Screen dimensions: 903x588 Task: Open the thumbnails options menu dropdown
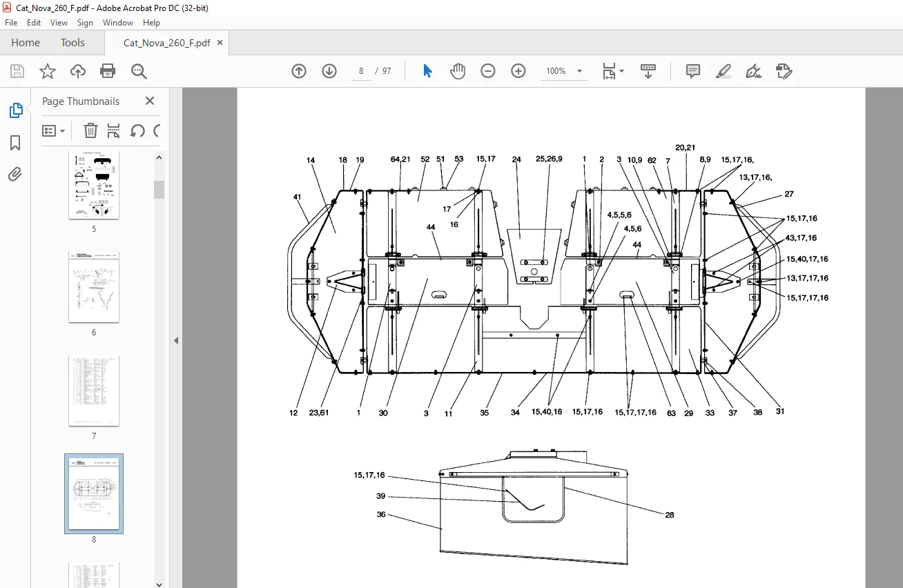pos(54,130)
